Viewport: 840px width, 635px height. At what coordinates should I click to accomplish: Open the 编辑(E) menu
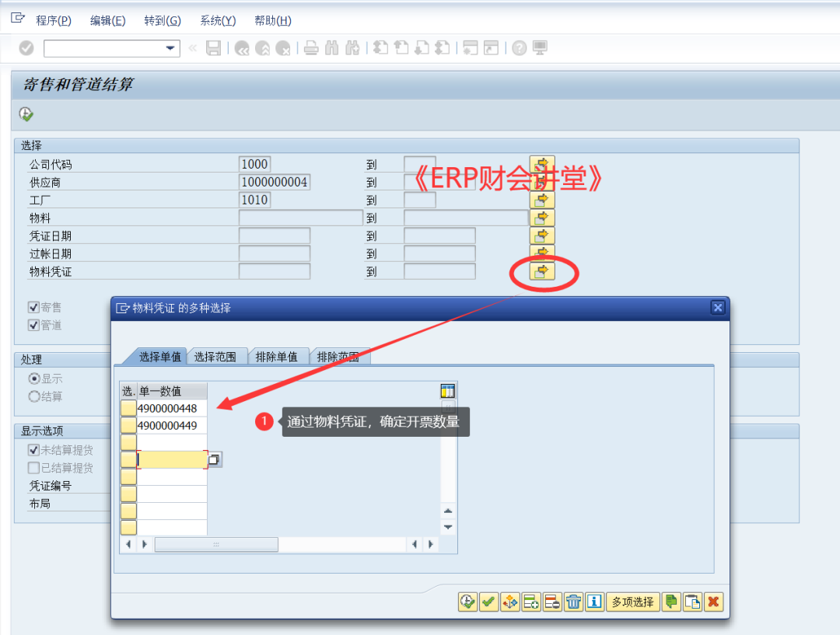(x=107, y=20)
